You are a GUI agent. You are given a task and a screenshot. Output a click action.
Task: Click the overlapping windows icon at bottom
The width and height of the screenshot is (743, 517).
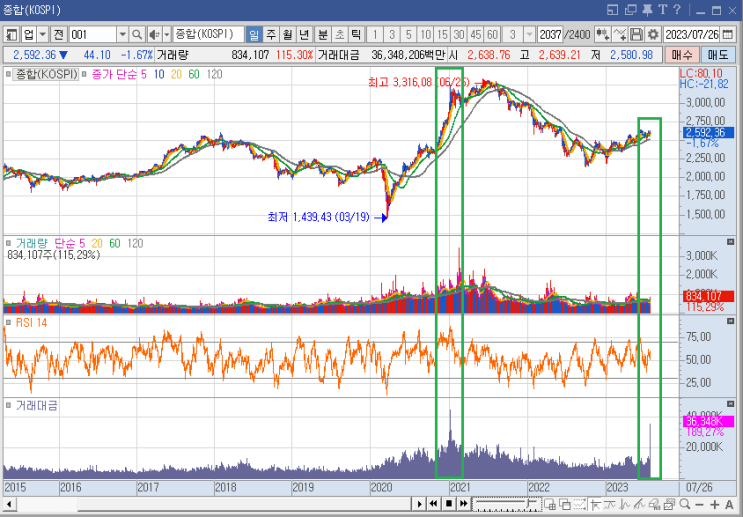(565, 504)
